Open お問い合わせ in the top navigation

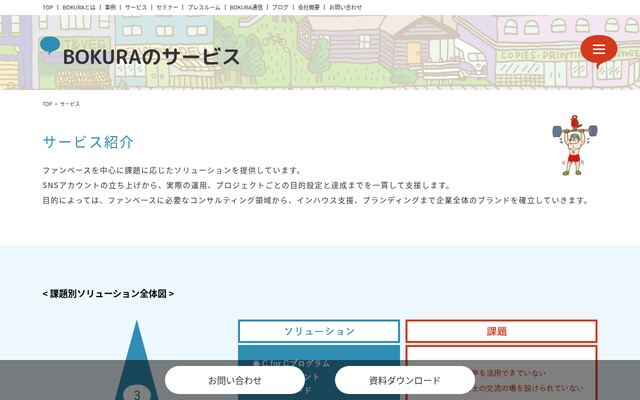346,7
